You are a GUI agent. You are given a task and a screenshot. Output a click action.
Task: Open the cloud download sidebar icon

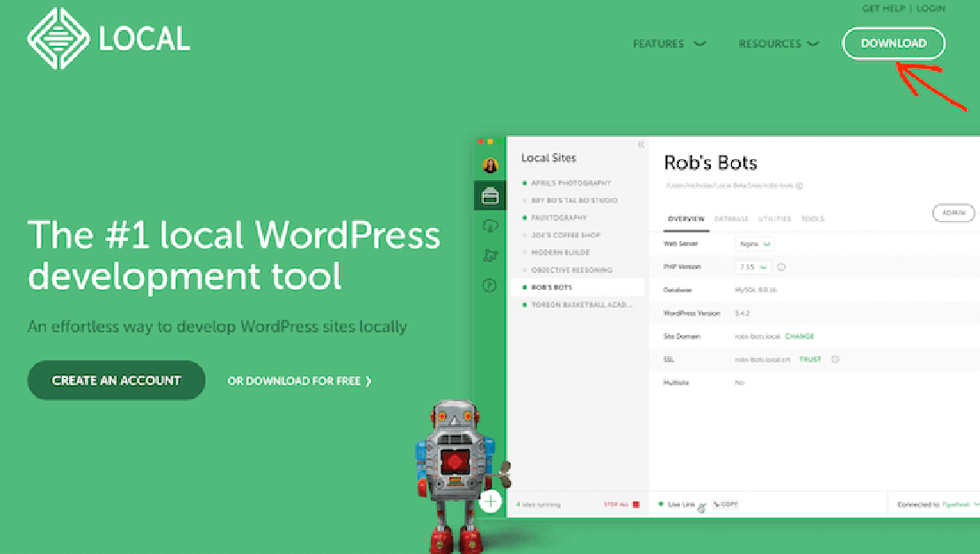point(490,226)
